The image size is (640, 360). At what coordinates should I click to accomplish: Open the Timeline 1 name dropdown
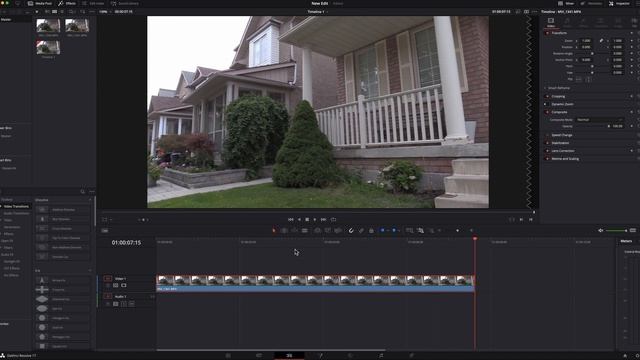point(318,12)
